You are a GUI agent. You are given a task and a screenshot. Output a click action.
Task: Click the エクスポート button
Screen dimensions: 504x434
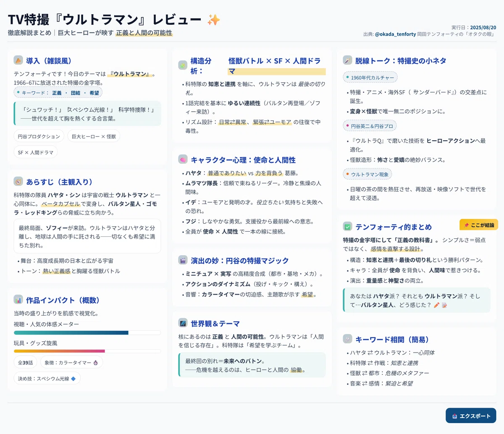pos(471,416)
